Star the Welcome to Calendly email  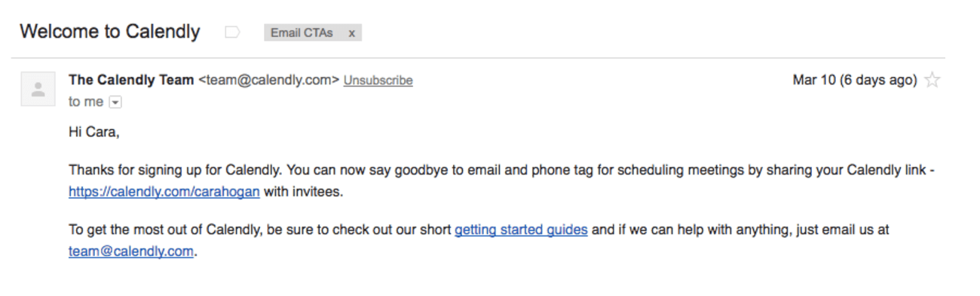click(933, 80)
